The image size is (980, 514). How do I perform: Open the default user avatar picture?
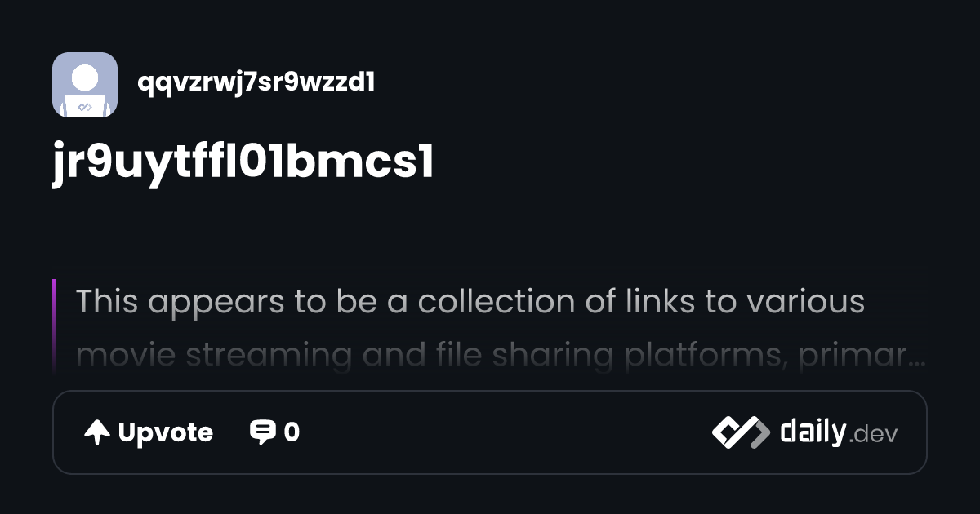click(85, 85)
